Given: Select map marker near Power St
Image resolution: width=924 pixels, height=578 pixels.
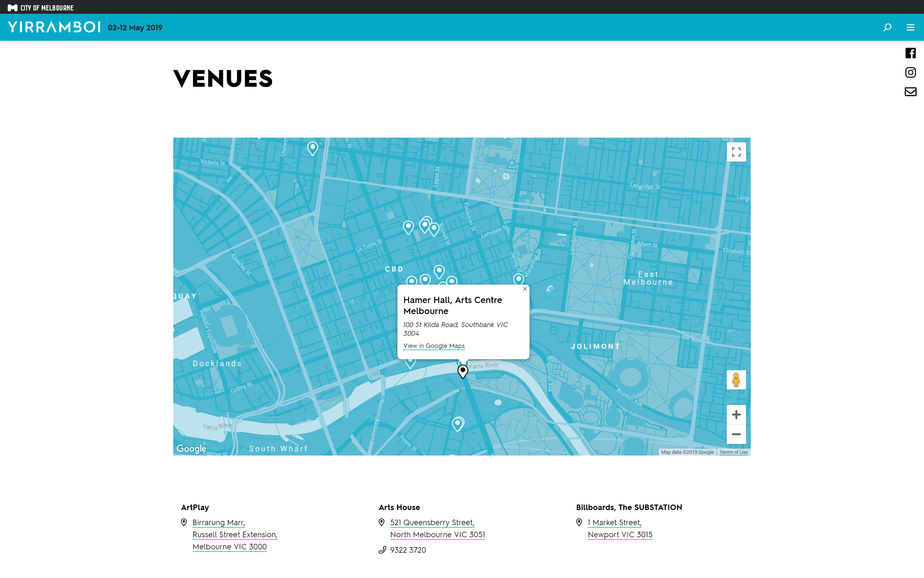Looking at the screenshot, I should 457,424.
